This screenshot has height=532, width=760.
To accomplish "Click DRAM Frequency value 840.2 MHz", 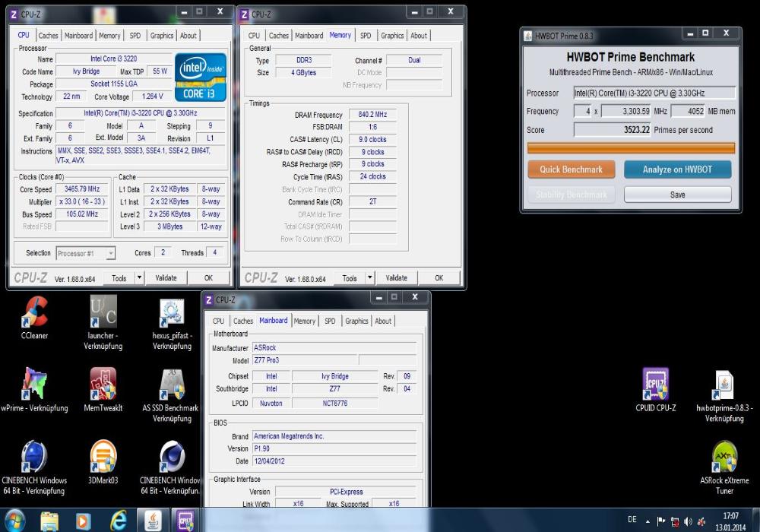I will pos(372,114).
